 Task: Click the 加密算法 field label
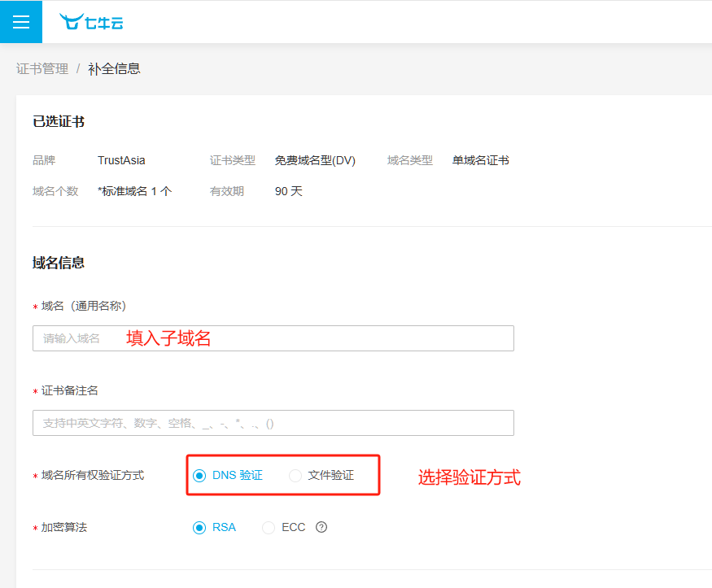64,528
